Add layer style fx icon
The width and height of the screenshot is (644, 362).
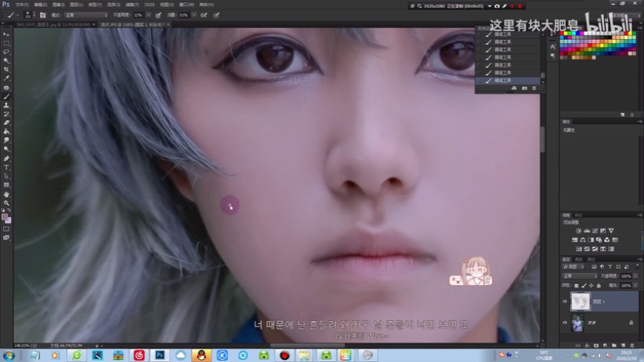coord(587,346)
